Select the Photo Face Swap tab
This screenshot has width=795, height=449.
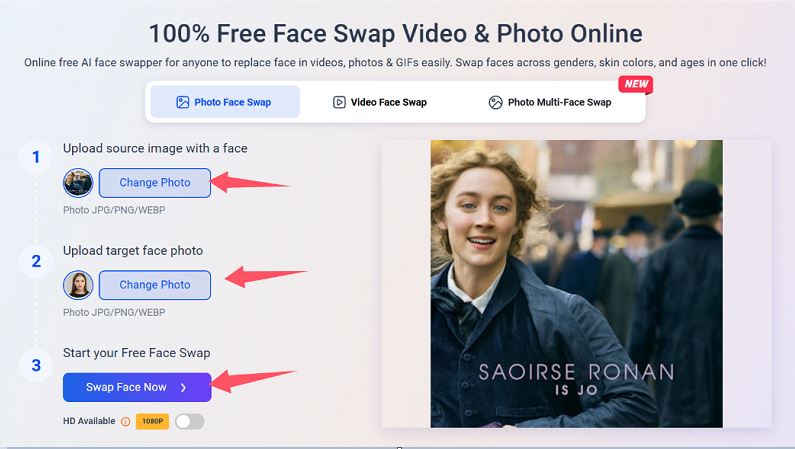[x=225, y=102]
